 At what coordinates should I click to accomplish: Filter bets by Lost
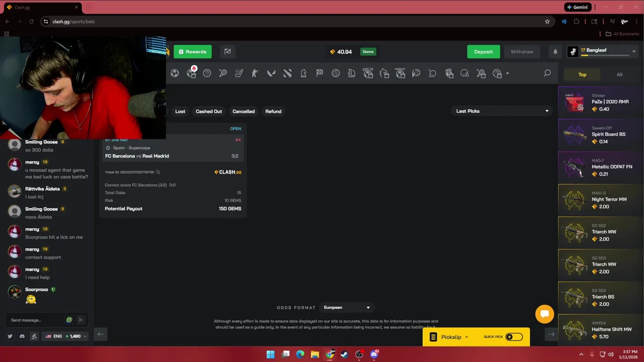tap(180, 111)
